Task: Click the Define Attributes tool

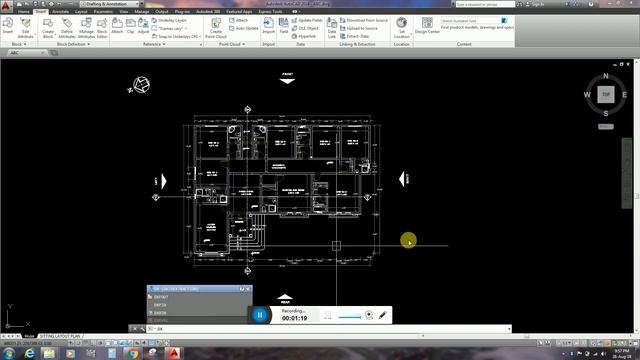Action: (67, 27)
